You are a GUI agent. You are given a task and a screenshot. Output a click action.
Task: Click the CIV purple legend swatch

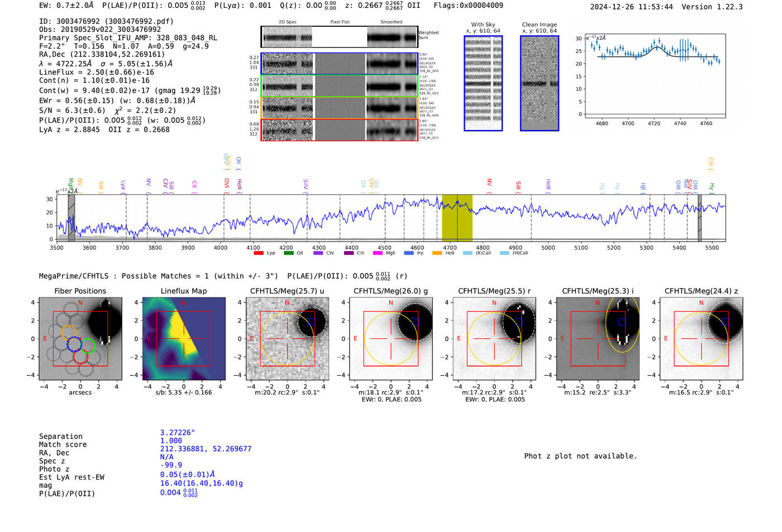318,253
